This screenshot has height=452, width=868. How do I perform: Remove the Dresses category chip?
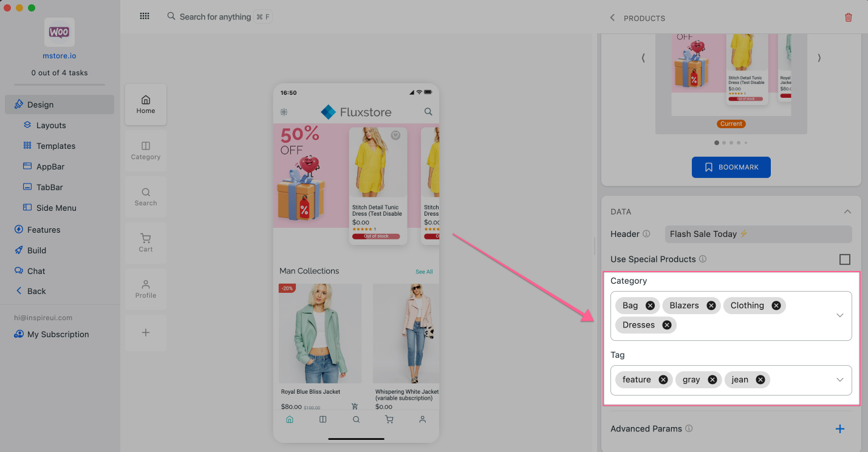tap(666, 325)
